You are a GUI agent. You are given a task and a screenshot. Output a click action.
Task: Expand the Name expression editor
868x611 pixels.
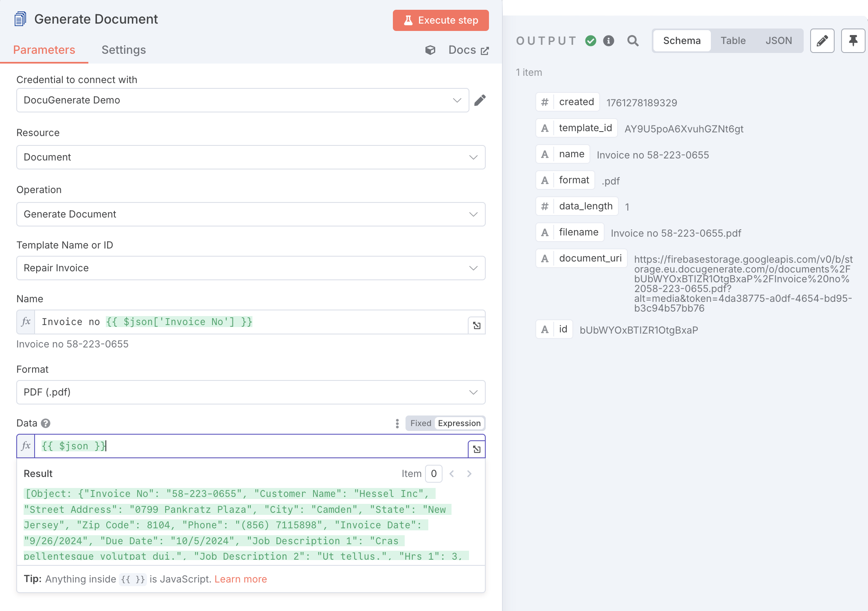click(477, 325)
